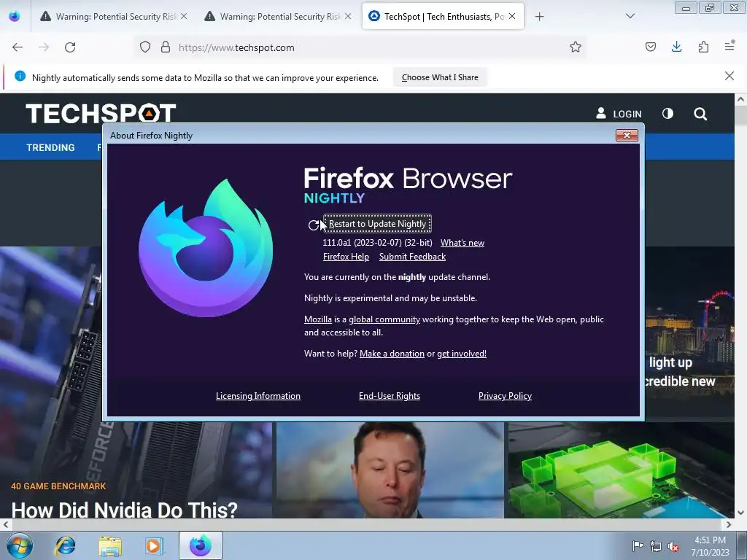
Task: Click Choose What I Share button
Action: point(440,77)
